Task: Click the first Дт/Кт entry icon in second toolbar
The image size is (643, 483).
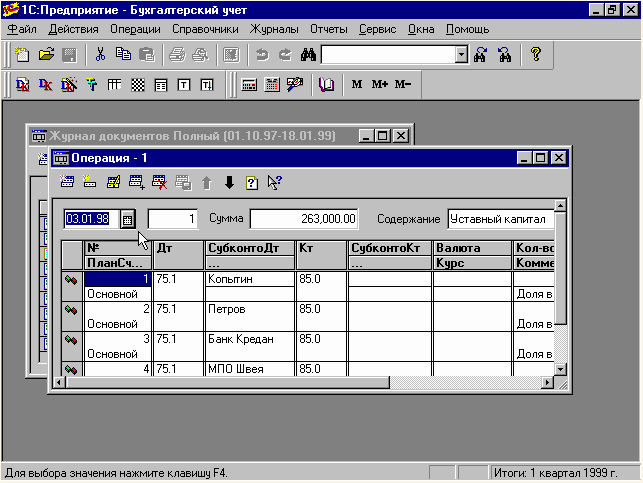Action: point(23,85)
